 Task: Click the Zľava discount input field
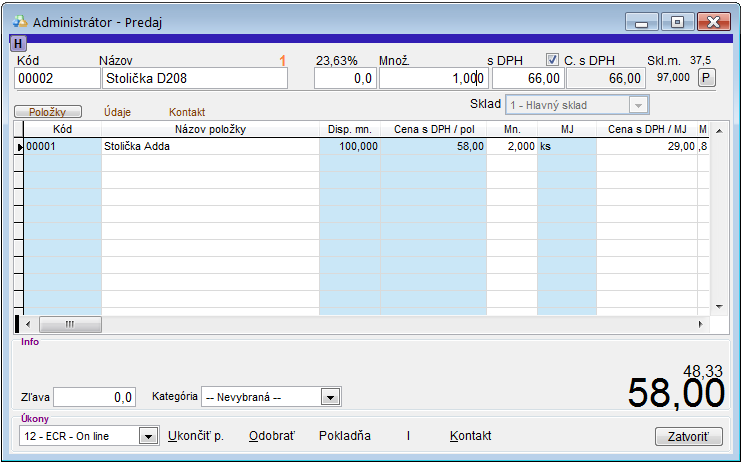tap(94, 397)
